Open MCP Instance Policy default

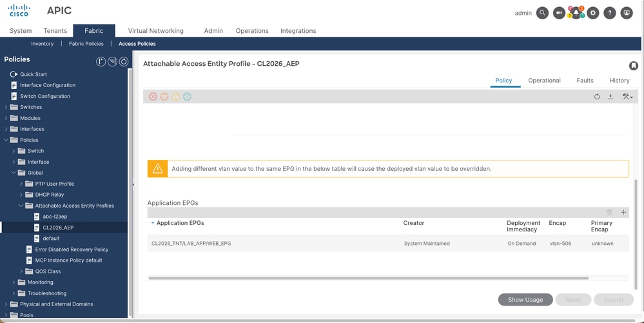68,260
